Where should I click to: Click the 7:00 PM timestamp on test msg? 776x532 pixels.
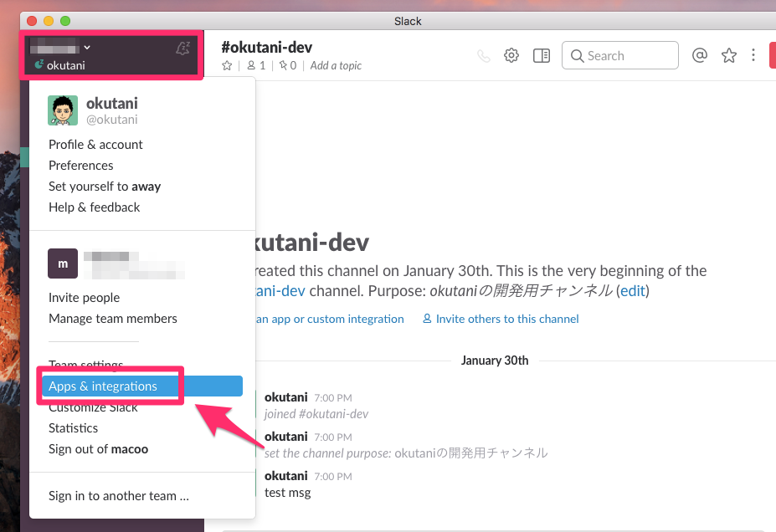coord(333,477)
